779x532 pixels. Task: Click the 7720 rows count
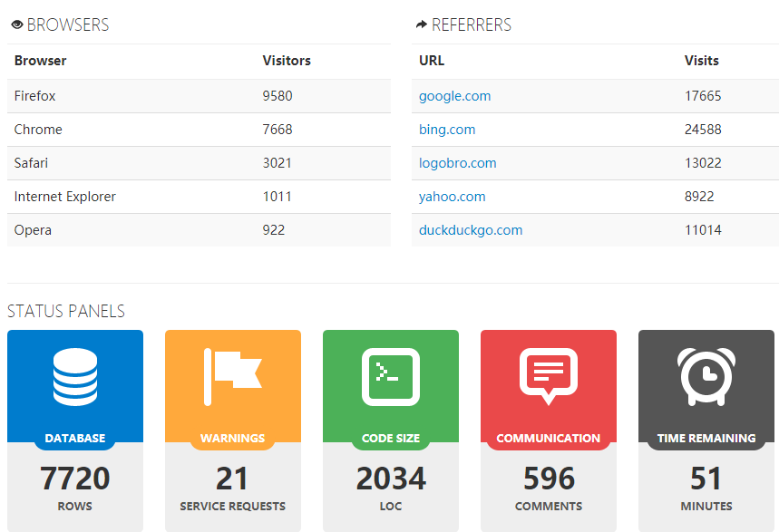click(75, 479)
